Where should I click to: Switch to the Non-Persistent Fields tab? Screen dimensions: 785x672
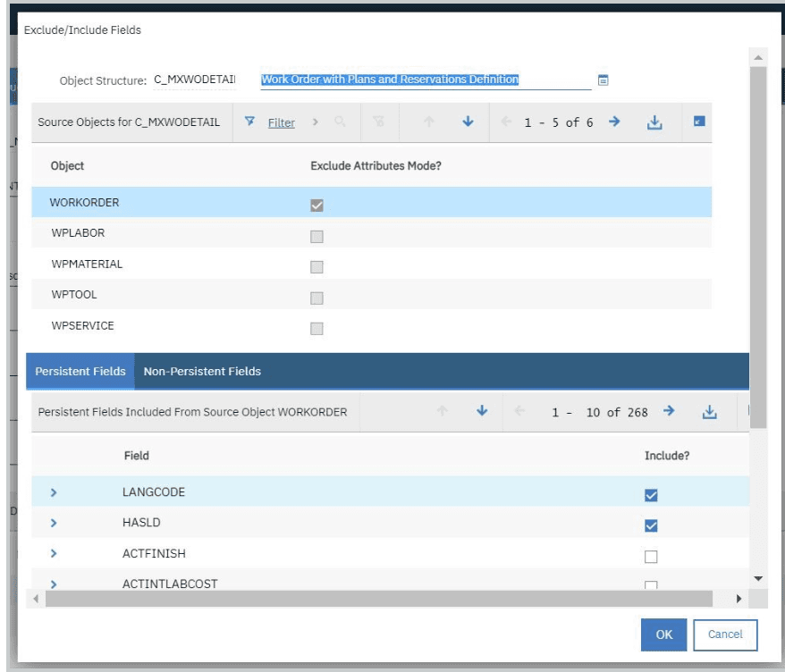(202, 371)
